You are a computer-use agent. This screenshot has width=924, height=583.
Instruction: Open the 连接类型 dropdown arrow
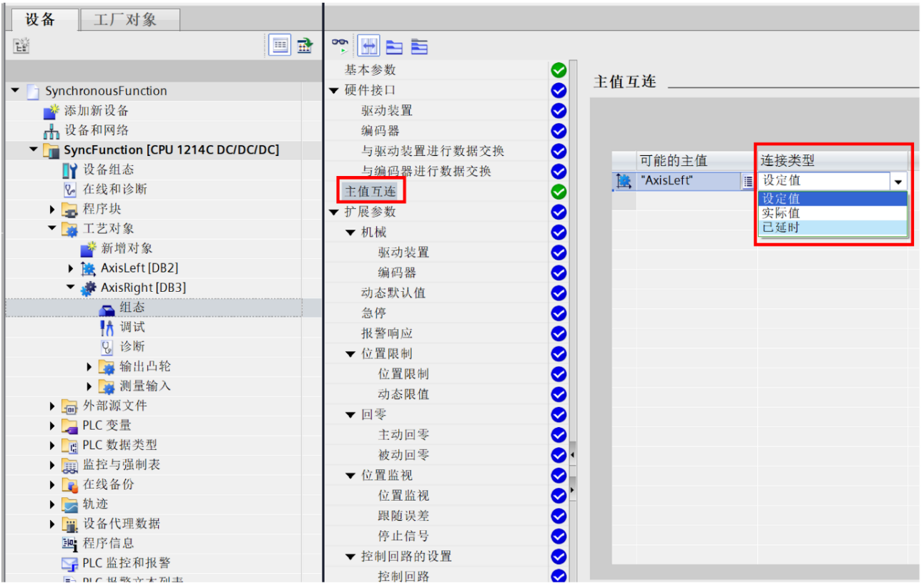[898, 180]
